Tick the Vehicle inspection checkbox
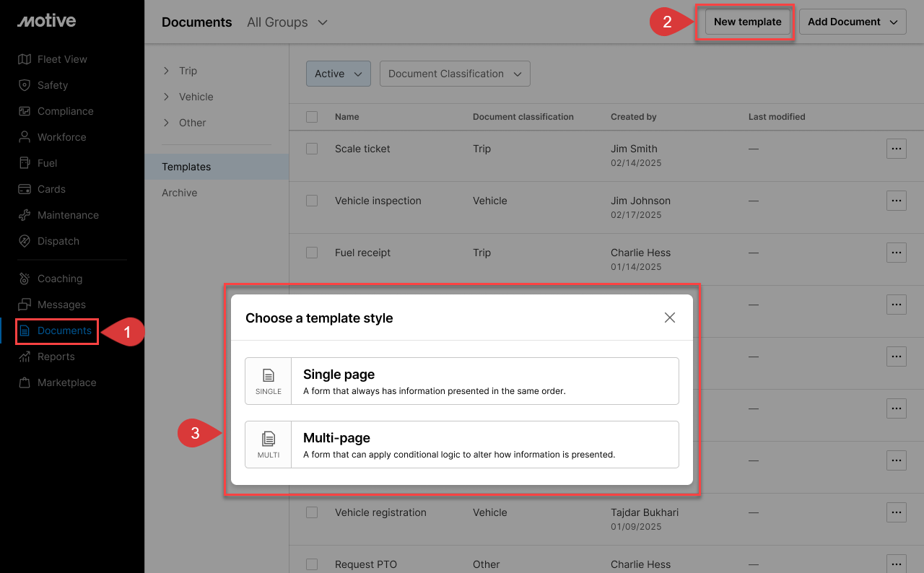The height and width of the screenshot is (573, 924). point(312,201)
